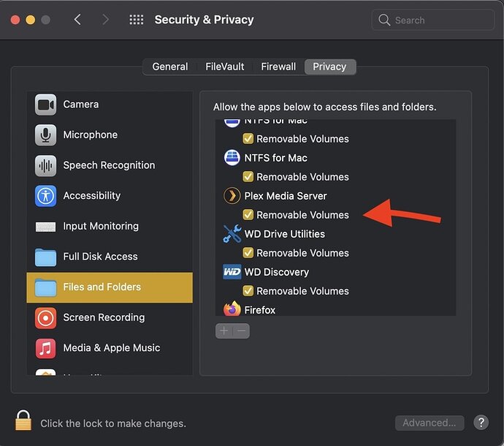Select Camera in the privacy list
This screenshot has height=446, width=504.
pyautogui.click(x=110, y=105)
